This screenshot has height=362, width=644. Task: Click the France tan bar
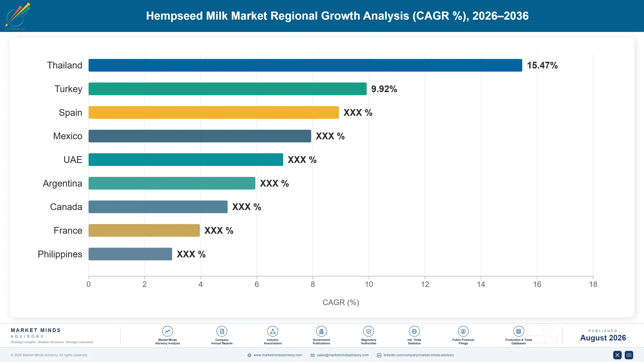click(144, 230)
